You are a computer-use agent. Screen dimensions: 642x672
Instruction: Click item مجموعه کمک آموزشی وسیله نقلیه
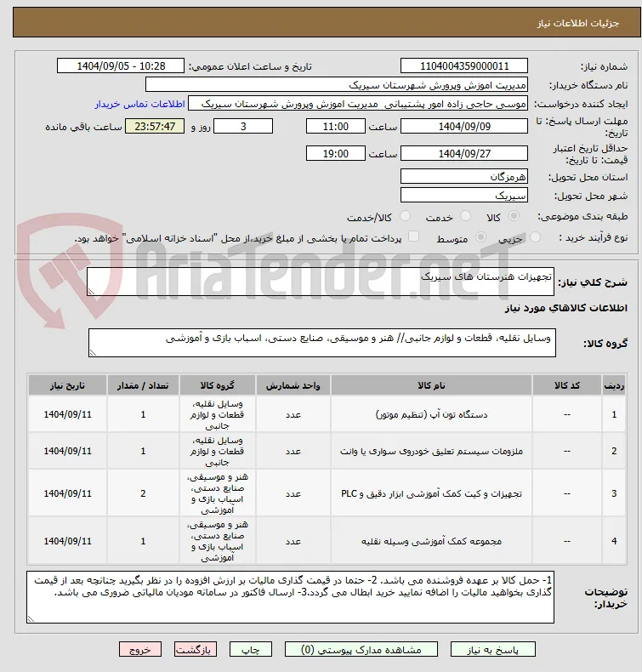coord(431,541)
